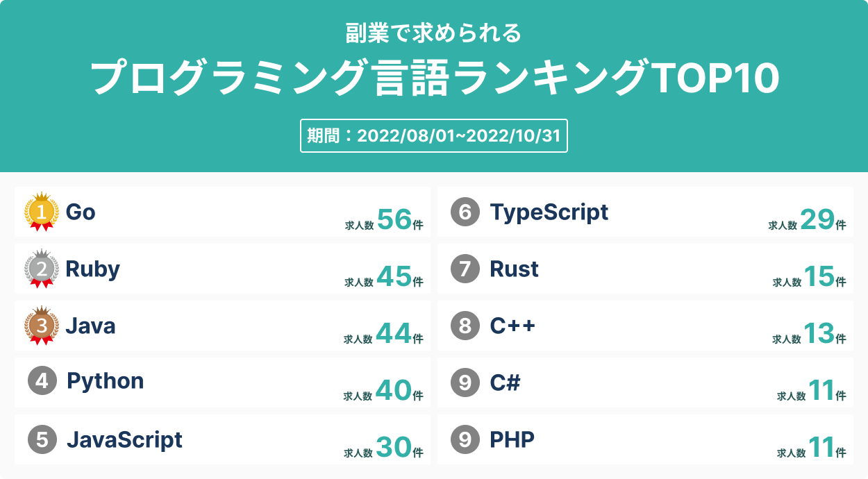Image resolution: width=868 pixels, height=479 pixels.
Task: Click the number 5 badge beside JavaScript
Action: pos(42,439)
